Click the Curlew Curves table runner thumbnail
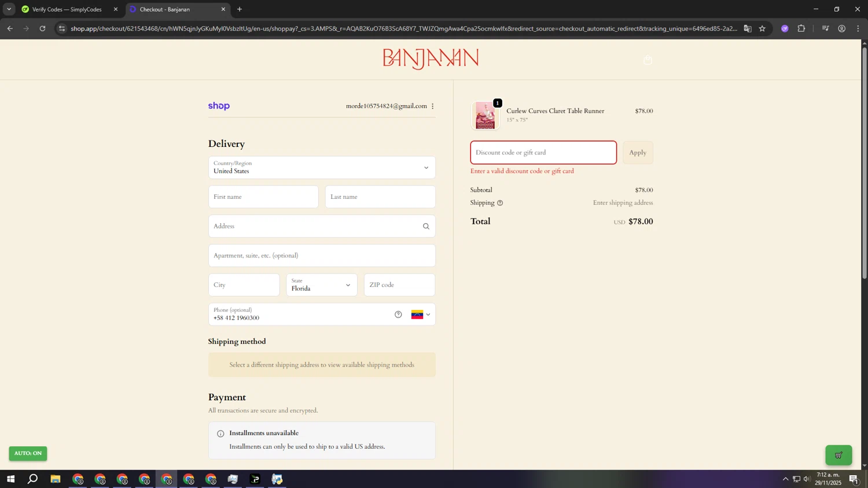Image resolution: width=868 pixels, height=488 pixels. coord(485,115)
